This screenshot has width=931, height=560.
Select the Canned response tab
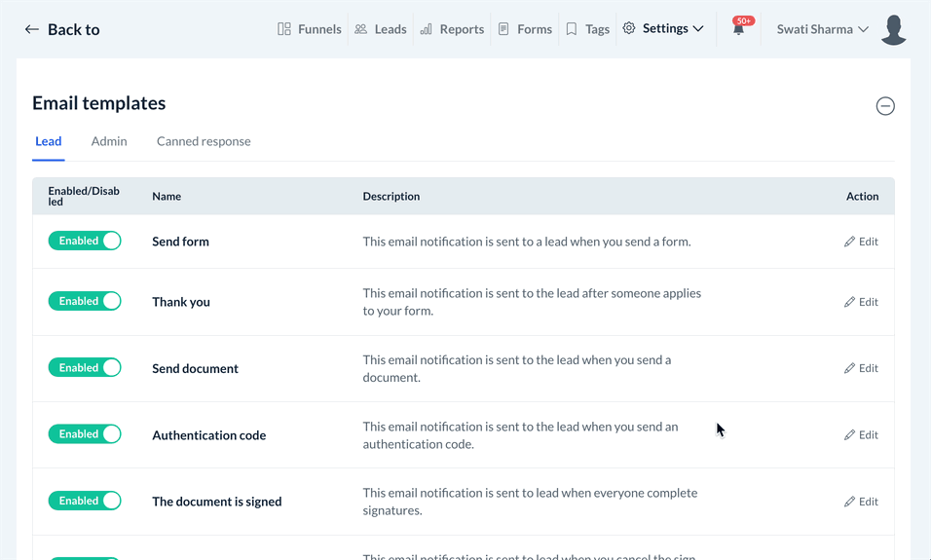click(x=204, y=141)
